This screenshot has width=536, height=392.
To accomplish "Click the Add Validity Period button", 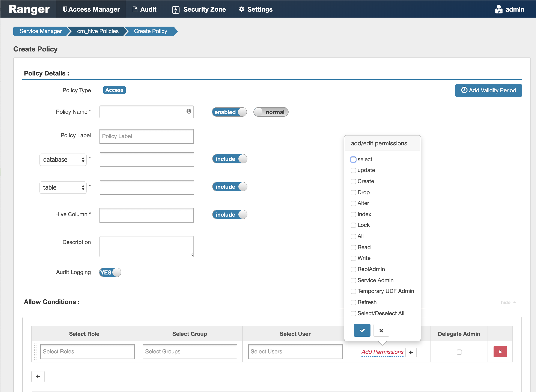I will [x=488, y=90].
